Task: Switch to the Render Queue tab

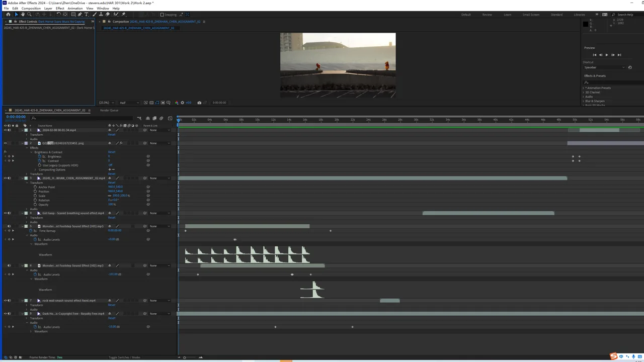Action: pyautogui.click(x=109, y=110)
